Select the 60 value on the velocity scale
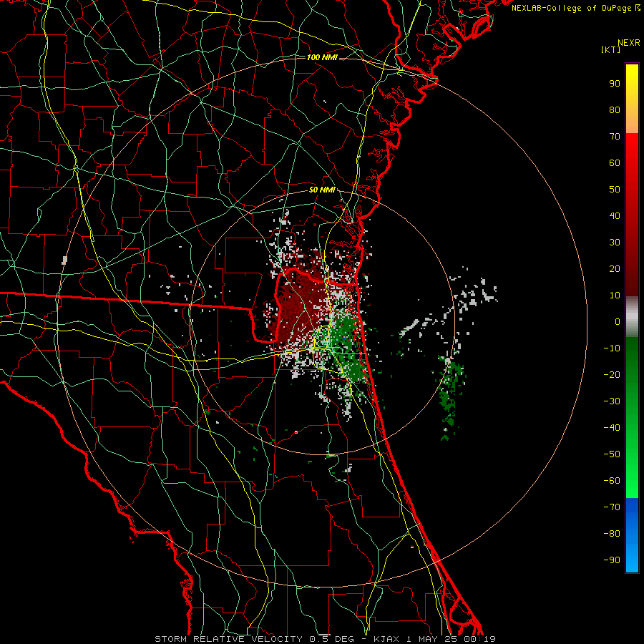The height and width of the screenshot is (644, 644). tap(615, 162)
